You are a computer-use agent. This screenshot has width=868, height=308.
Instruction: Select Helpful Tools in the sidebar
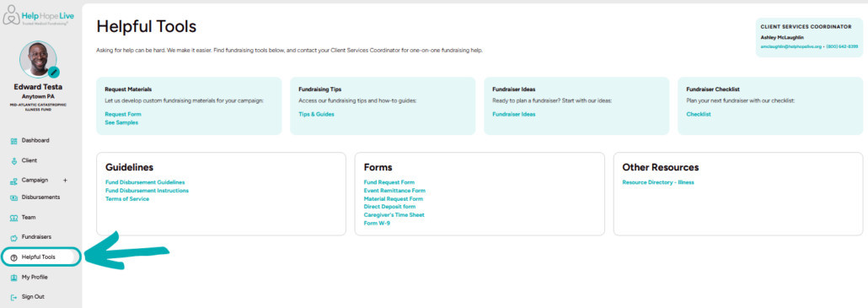point(38,257)
